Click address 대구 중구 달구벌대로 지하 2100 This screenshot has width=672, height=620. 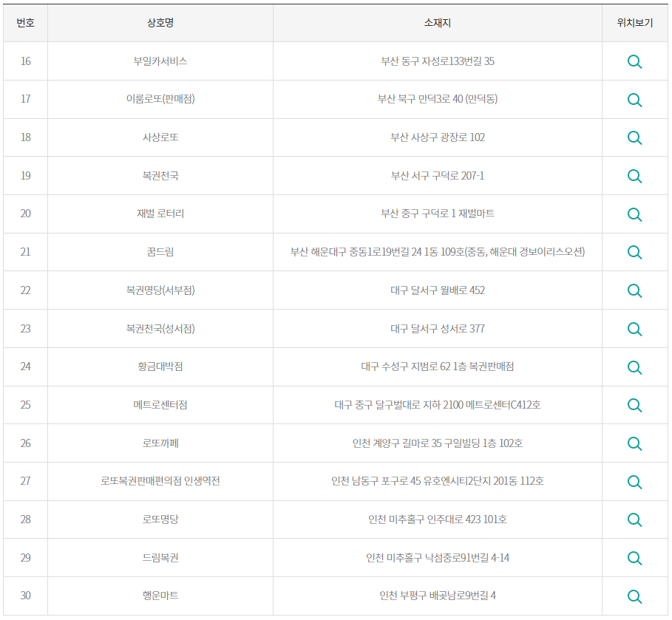coord(398,404)
